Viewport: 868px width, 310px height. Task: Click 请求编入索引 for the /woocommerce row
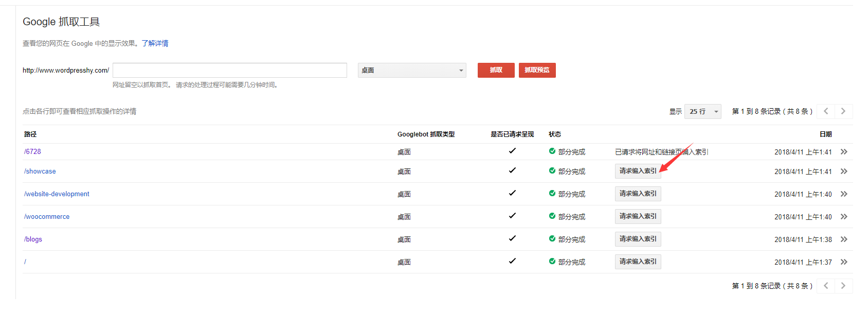638,217
